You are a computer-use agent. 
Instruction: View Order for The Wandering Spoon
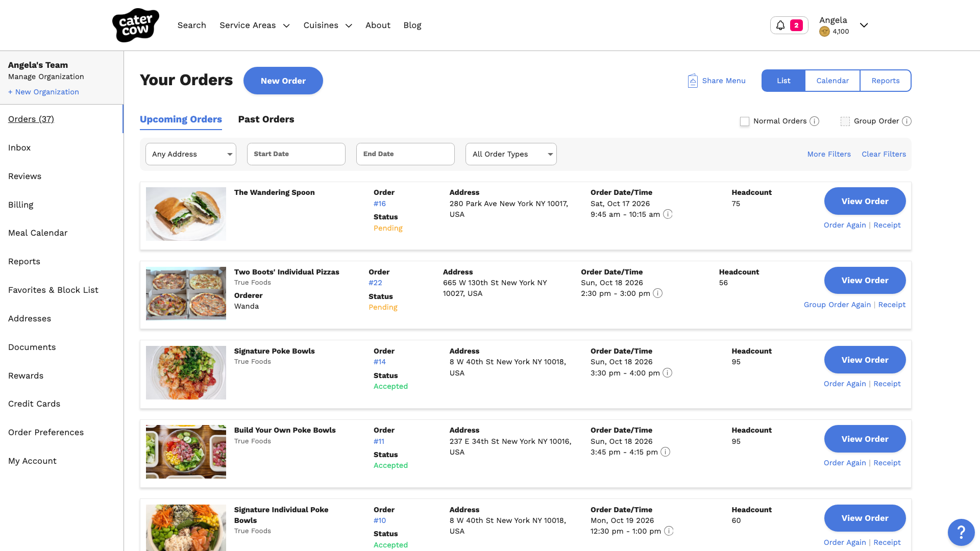click(865, 201)
